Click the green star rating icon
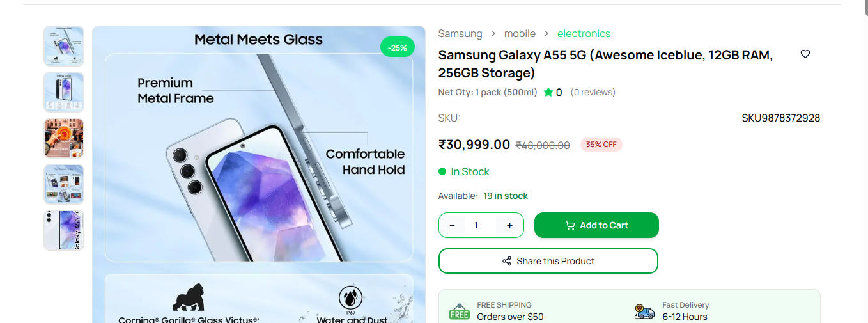The height and width of the screenshot is (323, 868). click(x=548, y=92)
